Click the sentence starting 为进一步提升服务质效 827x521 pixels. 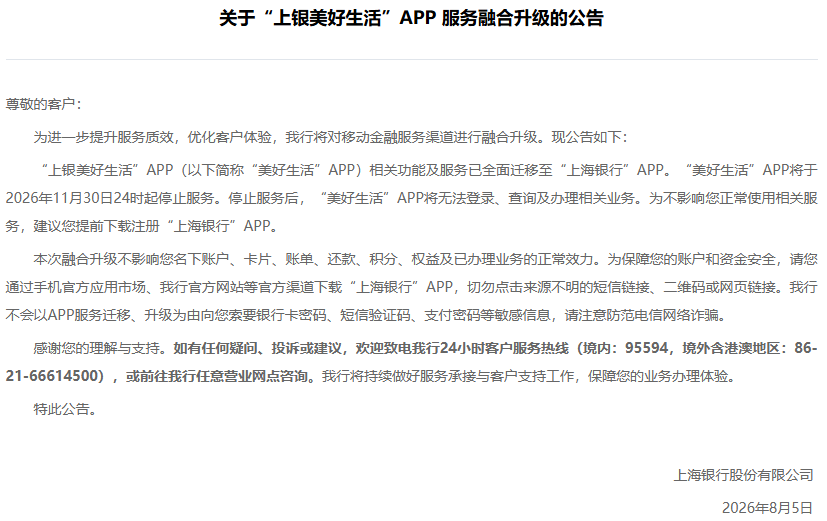[x=331, y=137]
